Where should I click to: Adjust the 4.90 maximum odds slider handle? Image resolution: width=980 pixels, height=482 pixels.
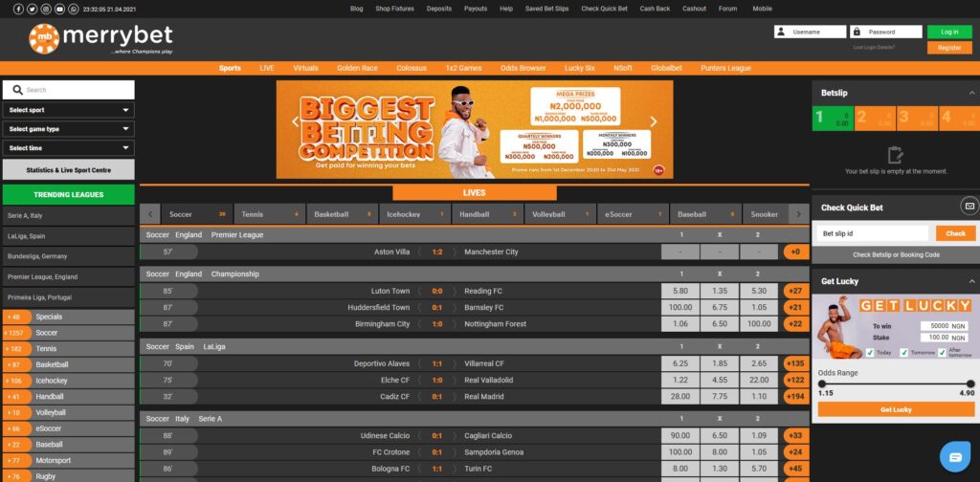pyautogui.click(x=970, y=383)
